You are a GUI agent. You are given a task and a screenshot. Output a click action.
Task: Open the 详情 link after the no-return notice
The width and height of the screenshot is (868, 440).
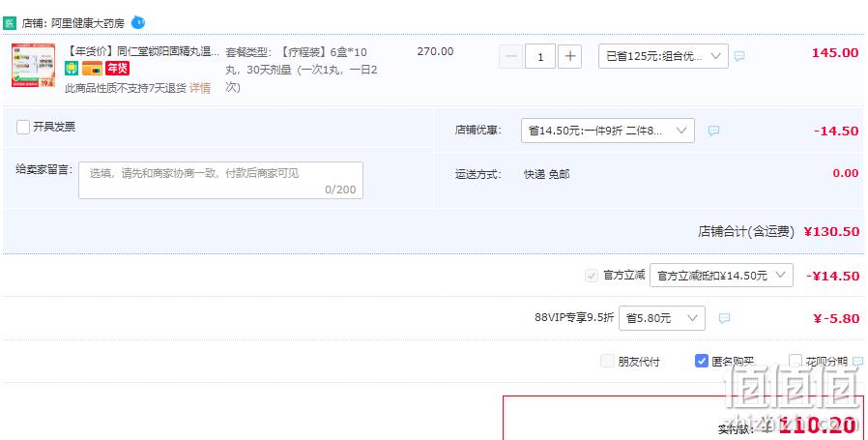200,88
